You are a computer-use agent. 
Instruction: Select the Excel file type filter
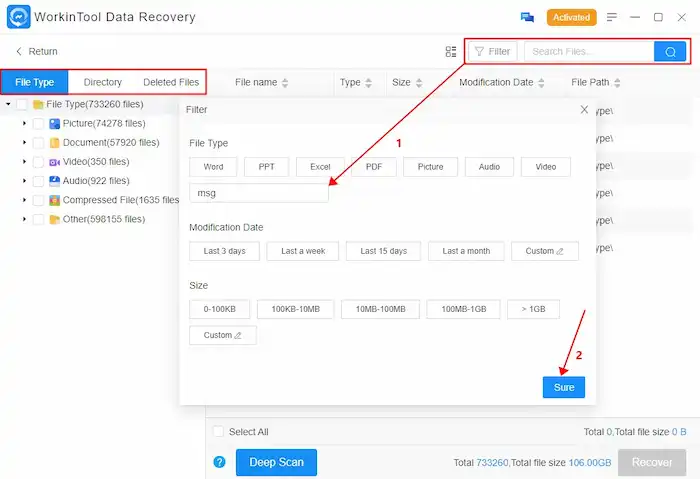coord(320,167)
